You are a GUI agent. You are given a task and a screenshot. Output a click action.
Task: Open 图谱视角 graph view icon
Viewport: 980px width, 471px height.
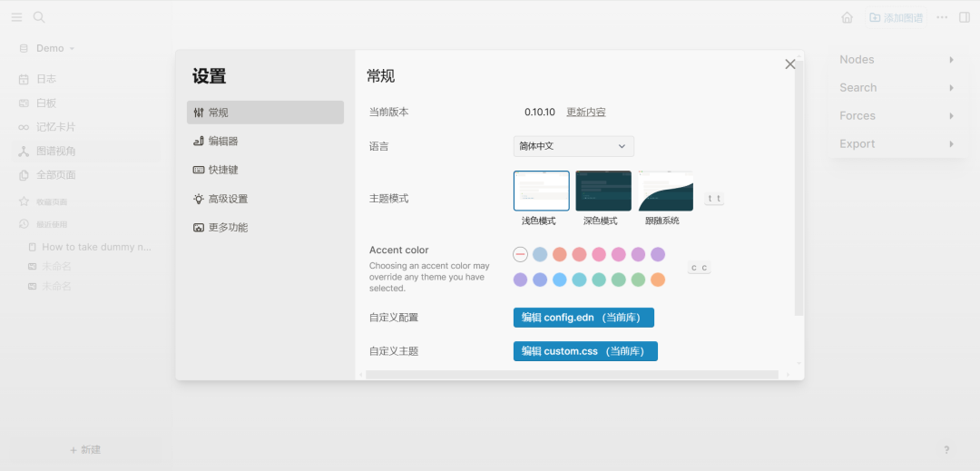click(x=24, y=152)
